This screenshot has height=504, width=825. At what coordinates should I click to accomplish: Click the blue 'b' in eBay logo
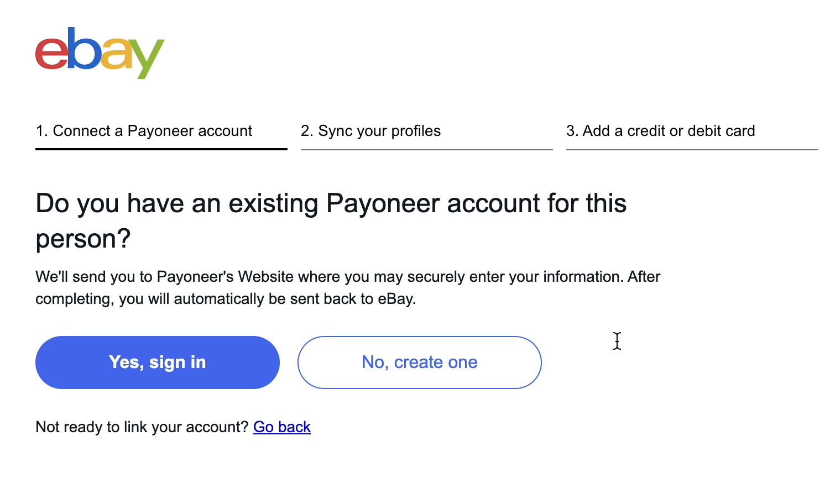point(84,48)
